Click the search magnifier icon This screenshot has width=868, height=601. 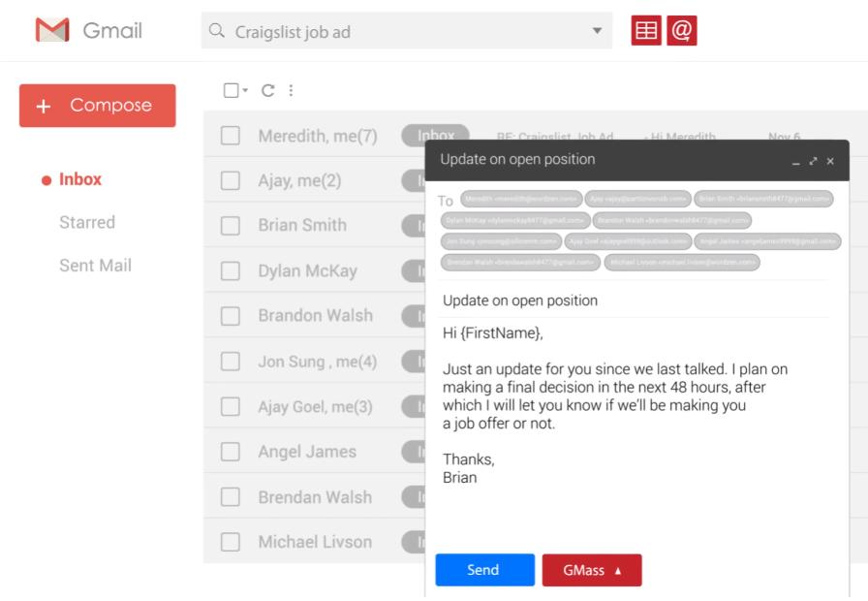(x=217, y=31)
